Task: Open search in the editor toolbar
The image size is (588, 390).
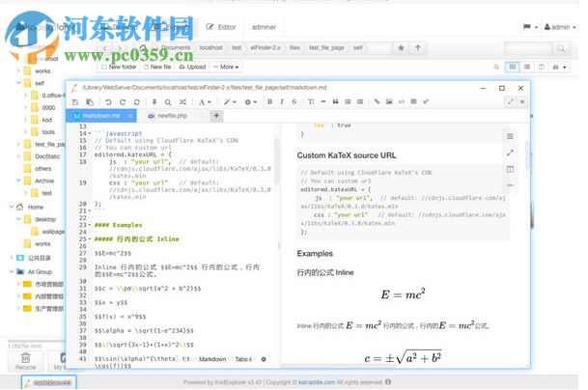Action: (168, 102)
